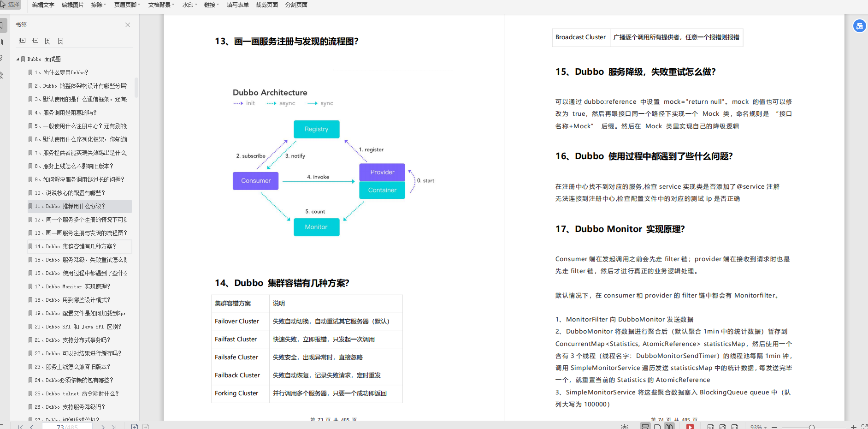
Task: Click the heading 15、Dubbo 服务降级，失败重试怎么做?
Action: point(636,72)
